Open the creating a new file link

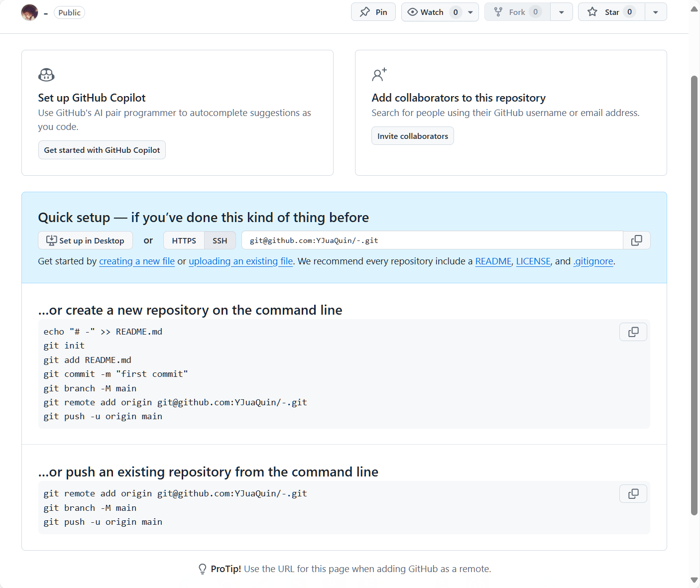tap(137, 261)
